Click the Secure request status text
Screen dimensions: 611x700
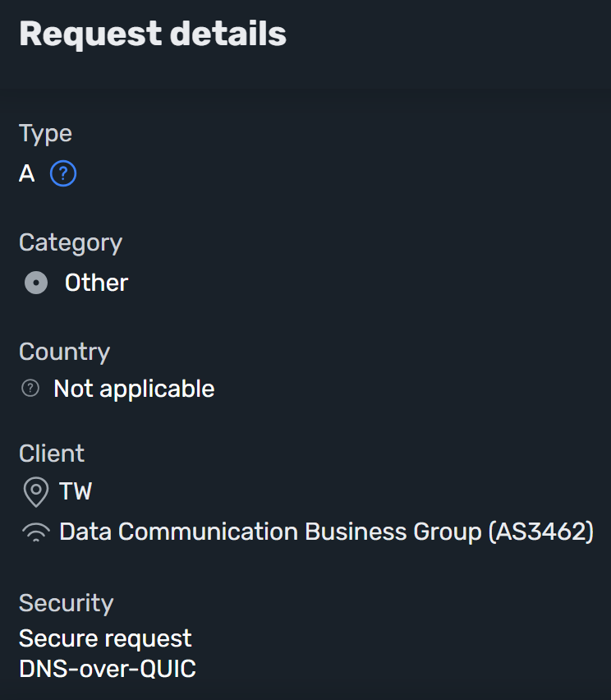pyautogui.click(x=105, y=638)
